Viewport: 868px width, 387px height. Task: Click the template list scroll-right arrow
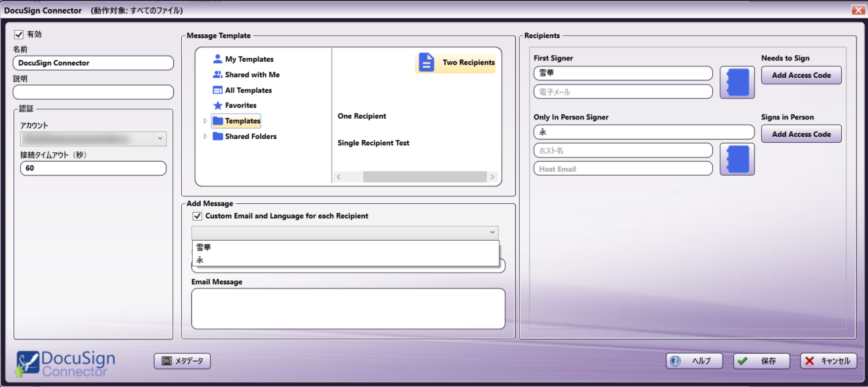coord(492,177)
